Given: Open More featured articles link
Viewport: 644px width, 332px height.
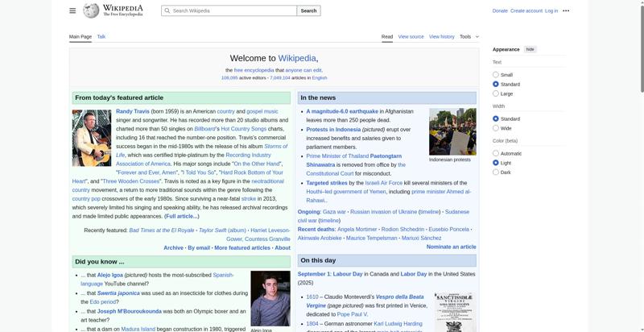Looking at the screenshot, I should pos(242,247).
